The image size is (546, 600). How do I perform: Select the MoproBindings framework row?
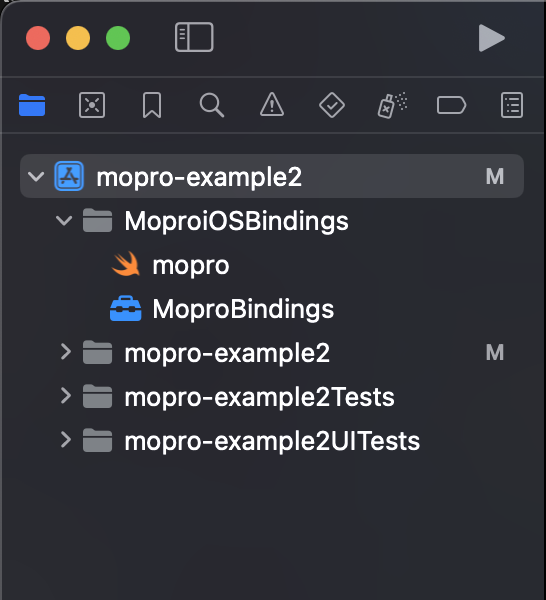coord(272,308)
